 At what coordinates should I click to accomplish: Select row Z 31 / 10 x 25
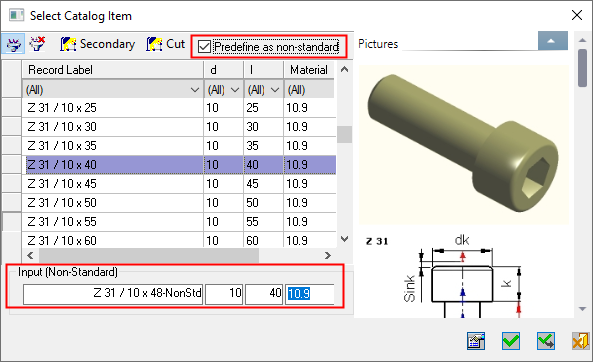pyautogui.click(x=179, y=108)
